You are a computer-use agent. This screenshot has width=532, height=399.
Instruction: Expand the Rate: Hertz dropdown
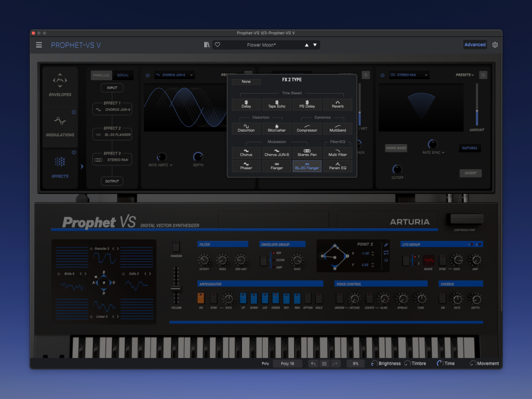click(x=161, y=165)
